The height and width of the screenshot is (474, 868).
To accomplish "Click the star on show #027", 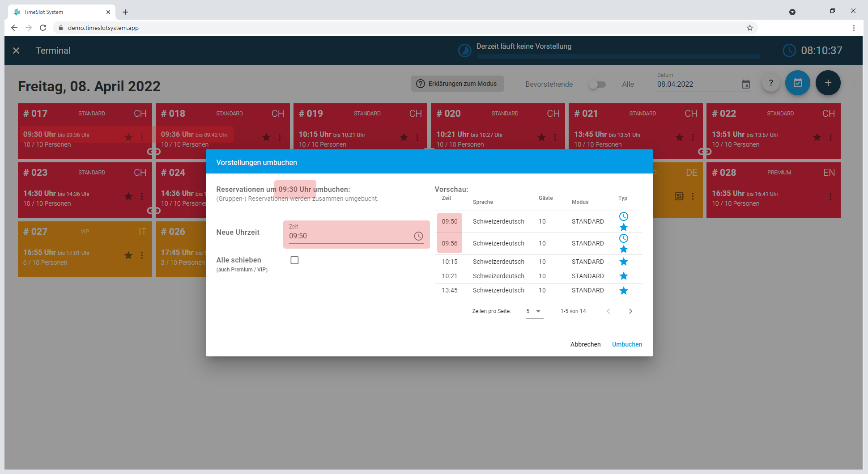I will tap(128, 255).
